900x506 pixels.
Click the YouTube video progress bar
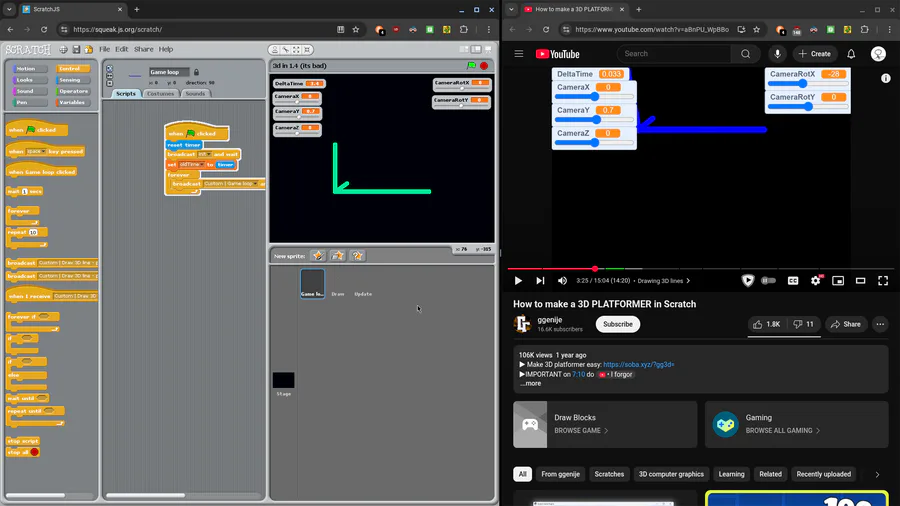[x=701, y=268]
